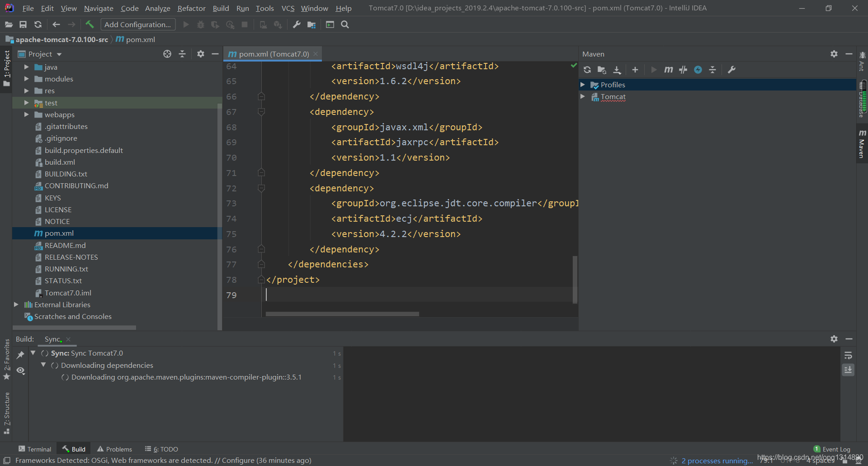The image size is (868, 466).
Task: Expand the webapps folder
Action: (x=26, y=114)
